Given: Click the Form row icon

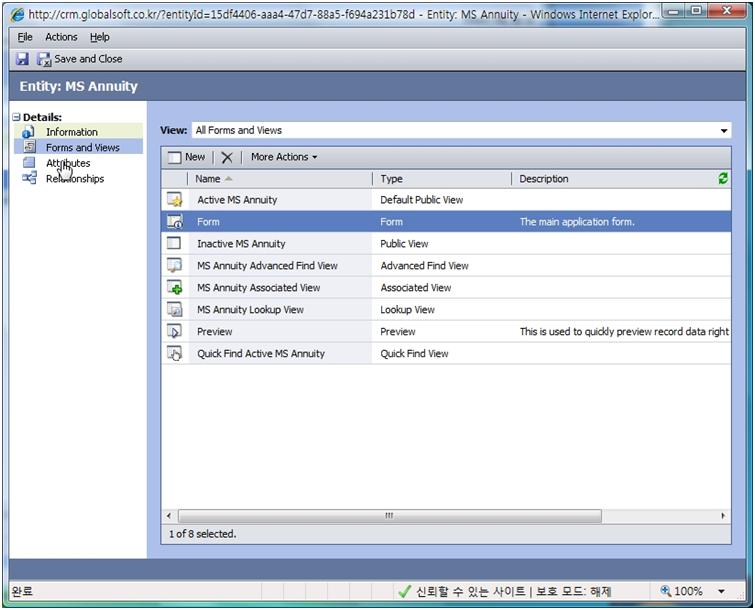Looking at the screenshot, I should tap(174, 221).
